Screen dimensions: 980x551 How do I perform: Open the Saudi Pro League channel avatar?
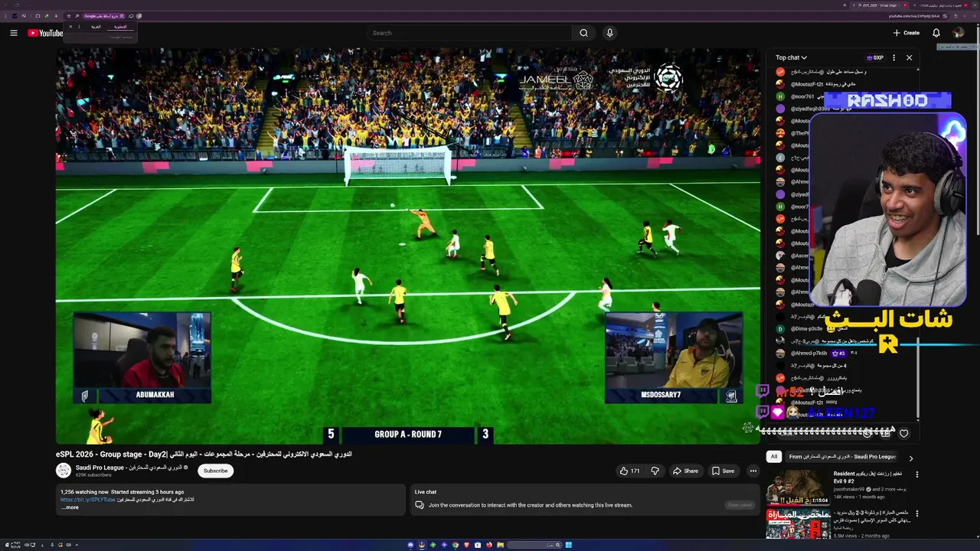coord(64,471)
